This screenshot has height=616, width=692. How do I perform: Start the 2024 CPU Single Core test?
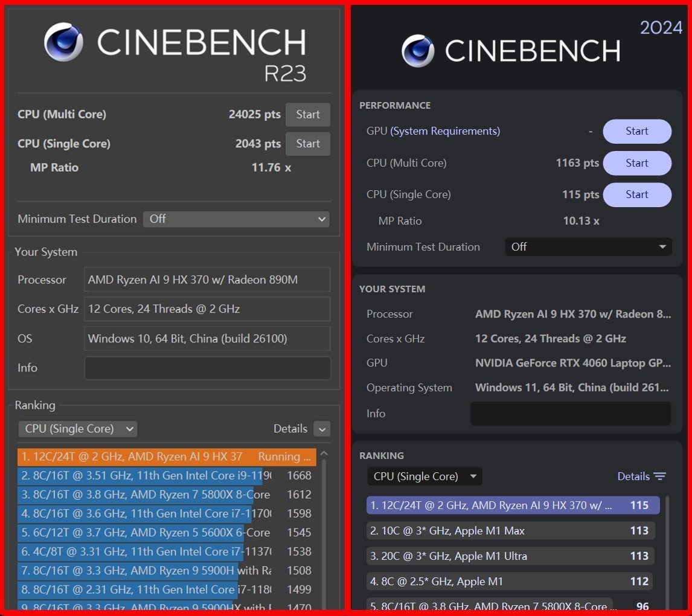coord(636,194)
